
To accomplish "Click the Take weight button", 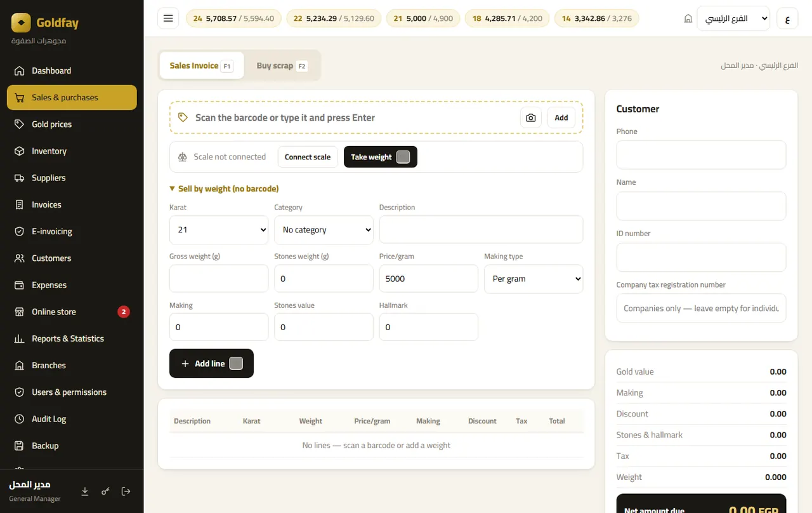I will [381, 157].
